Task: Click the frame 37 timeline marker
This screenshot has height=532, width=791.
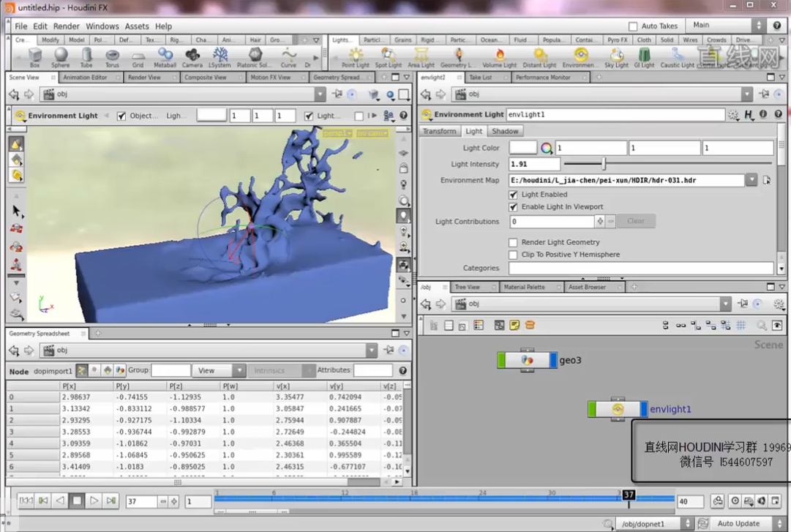Action: point(629,495)
